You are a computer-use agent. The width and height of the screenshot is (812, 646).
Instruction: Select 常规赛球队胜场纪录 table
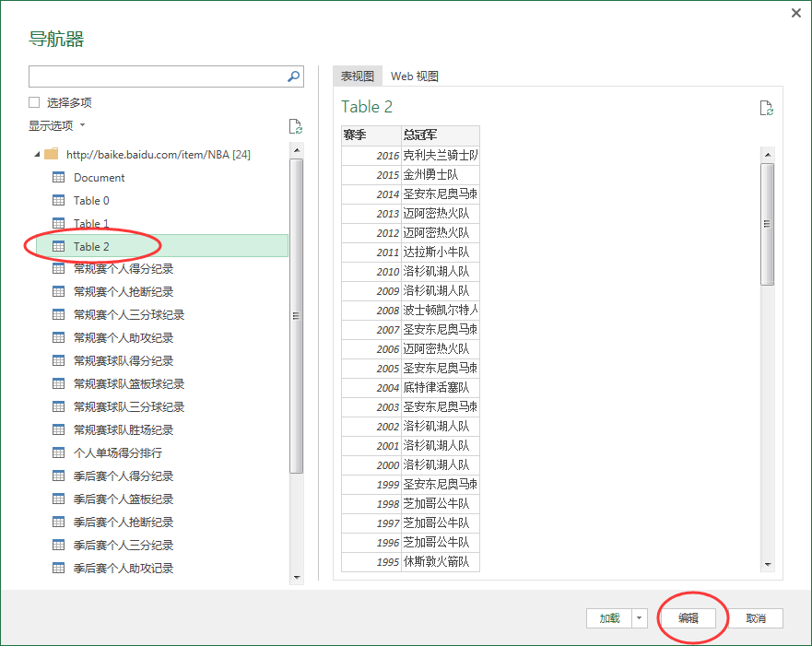[124, 429]
